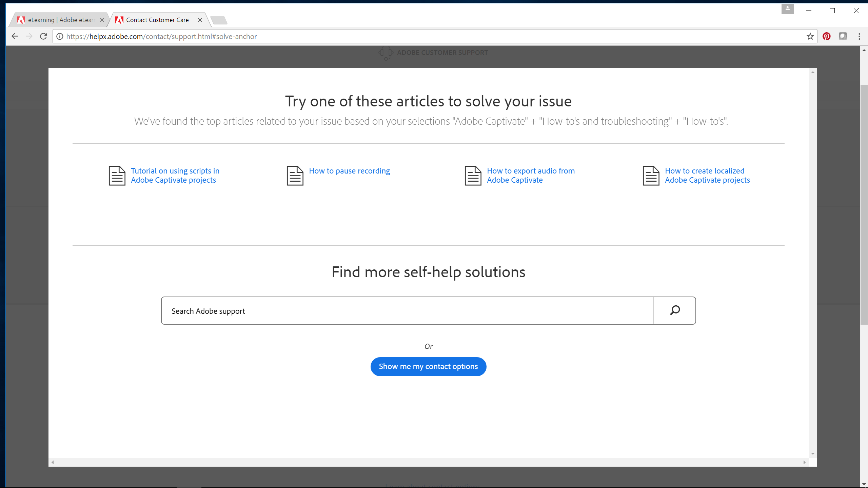Click the magnifier search icon button
Viewport: 868px width, 488px height.
[675, 310]
